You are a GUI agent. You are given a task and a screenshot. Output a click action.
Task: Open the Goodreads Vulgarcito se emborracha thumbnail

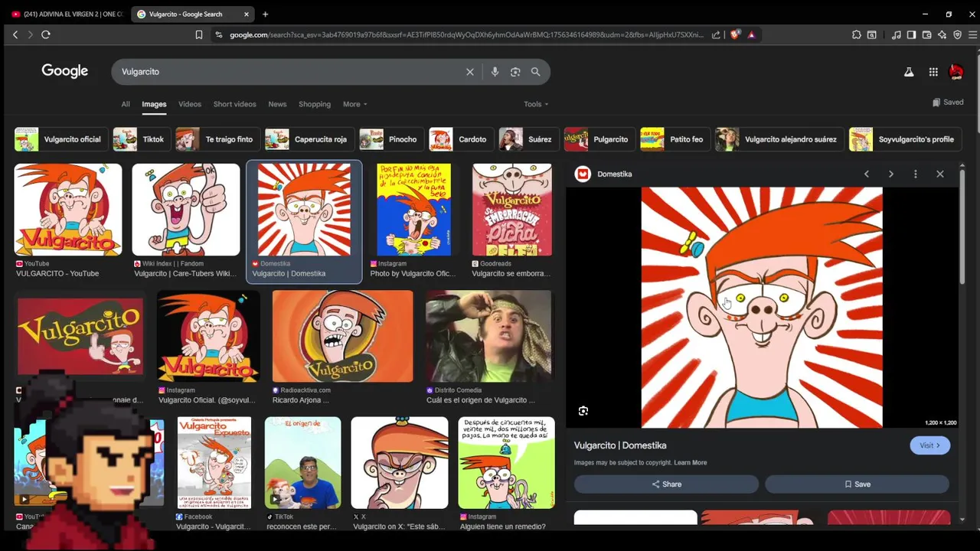pyautogui.click(x=512, y=210)
